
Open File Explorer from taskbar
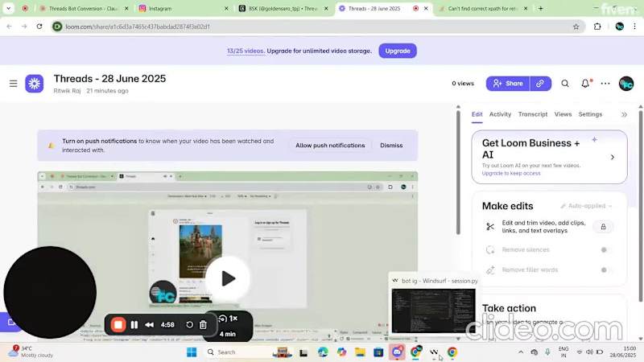pos(360,352)
